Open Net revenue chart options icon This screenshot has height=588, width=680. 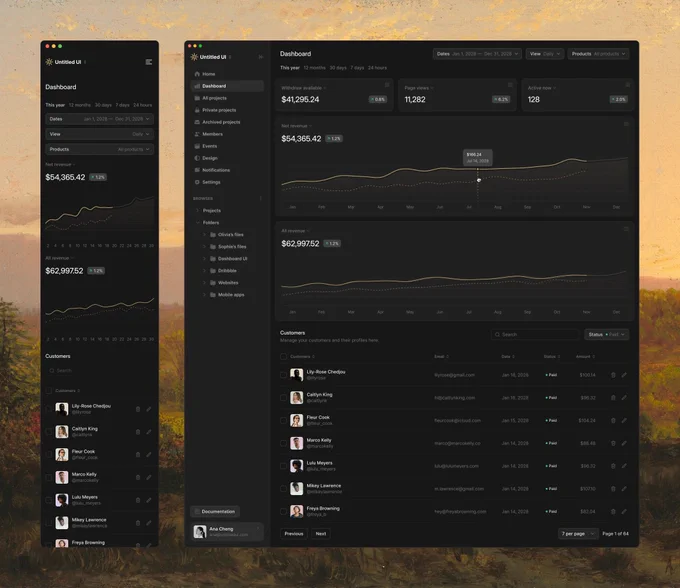(626, 124)
